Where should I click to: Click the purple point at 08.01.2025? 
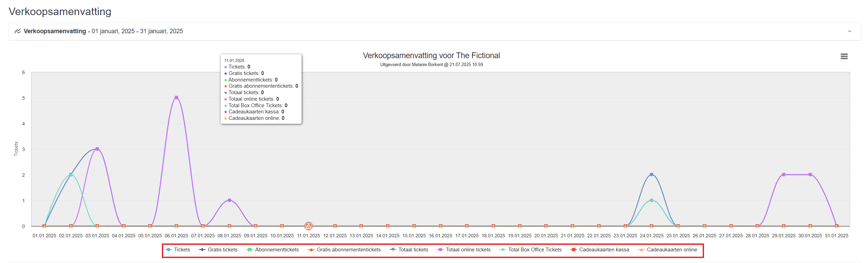[x=229, y=200]
